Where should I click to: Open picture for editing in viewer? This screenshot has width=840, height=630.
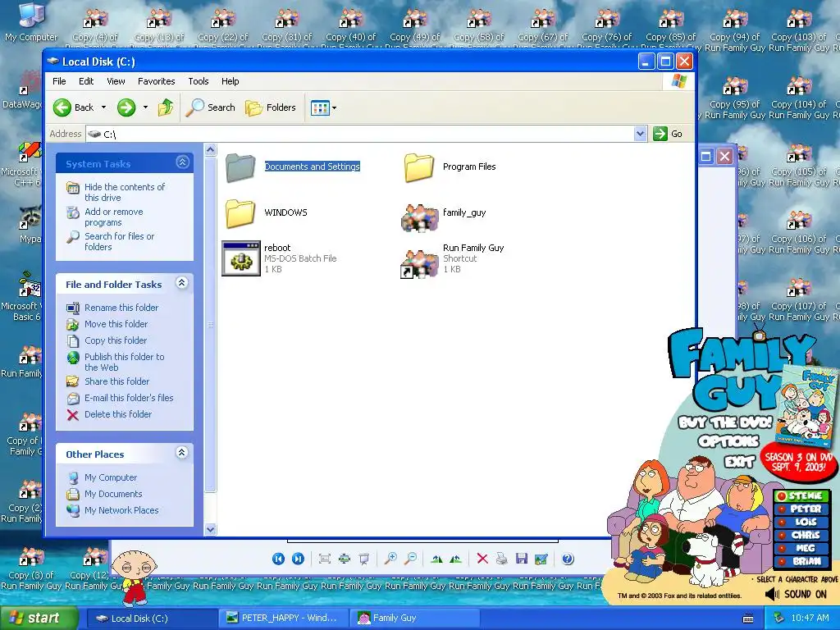(541, 559)
